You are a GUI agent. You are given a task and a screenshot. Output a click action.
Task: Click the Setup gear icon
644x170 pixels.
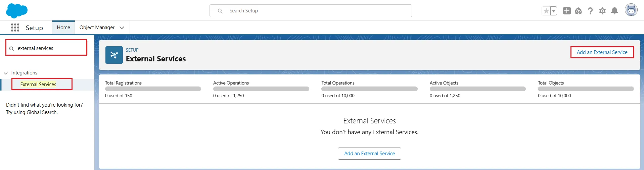(602, 11)
